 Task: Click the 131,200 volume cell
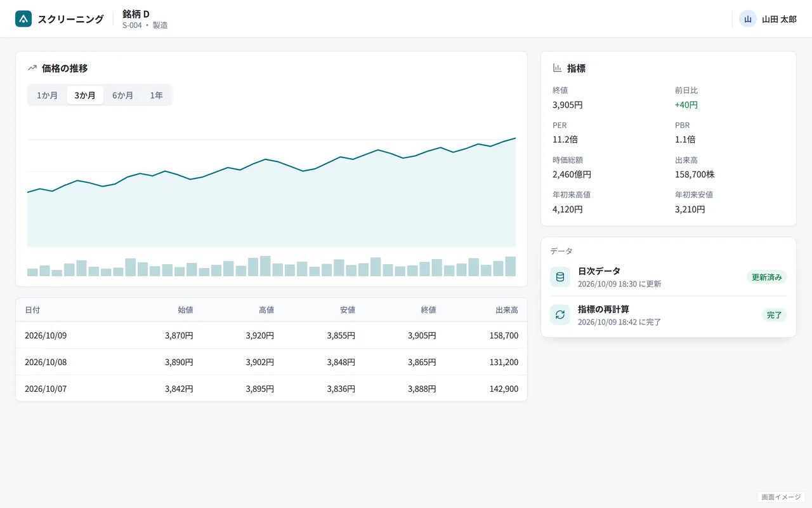pyautogui.click(x=504, y=362)
